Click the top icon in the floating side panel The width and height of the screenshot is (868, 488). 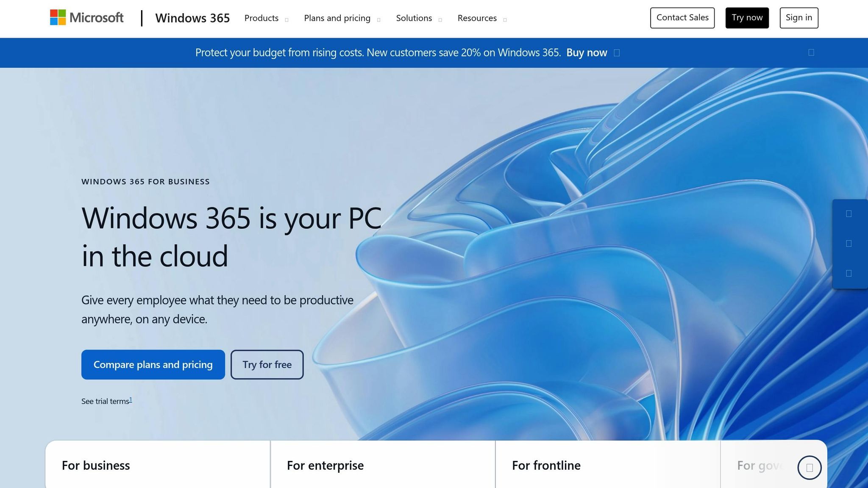(x=849, y=213)
